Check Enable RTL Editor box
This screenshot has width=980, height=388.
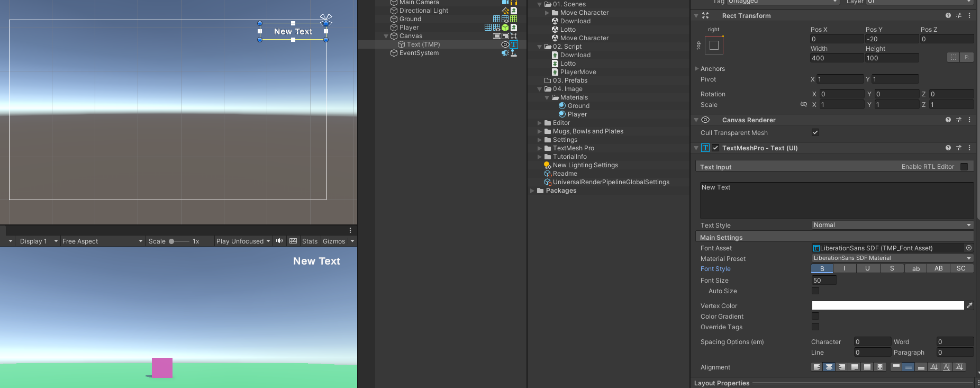[964, 167]
